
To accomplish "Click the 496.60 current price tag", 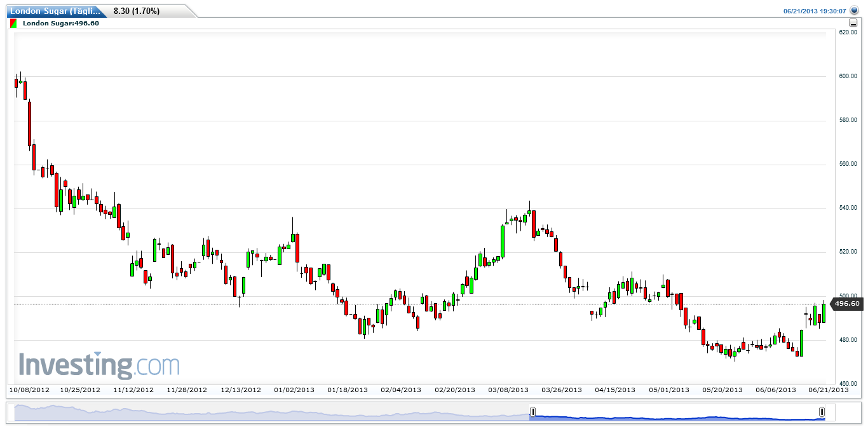I will click(847, 304).
